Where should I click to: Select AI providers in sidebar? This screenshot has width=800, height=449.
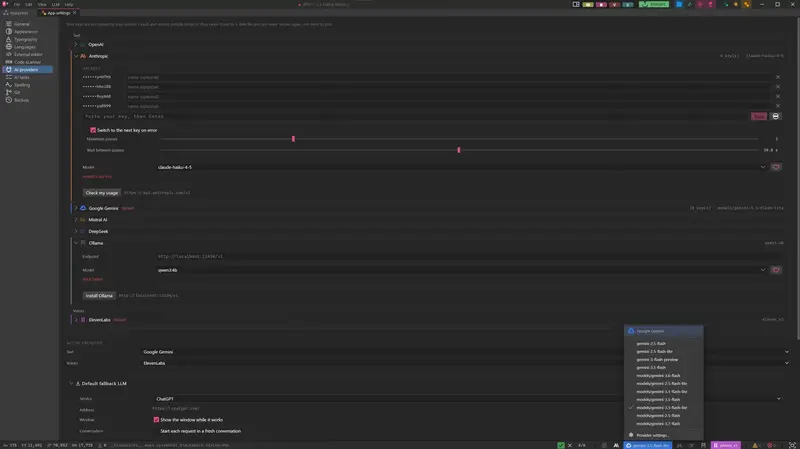(x=28, y=69)
